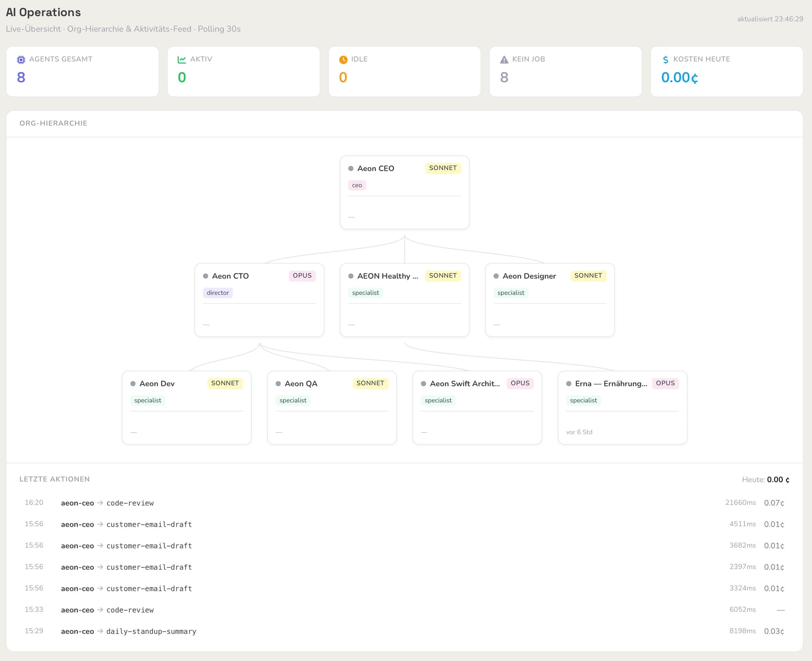Click the ceo role tag
The height and width of the screenshot is (661, 812).
[x=357, y=185]
